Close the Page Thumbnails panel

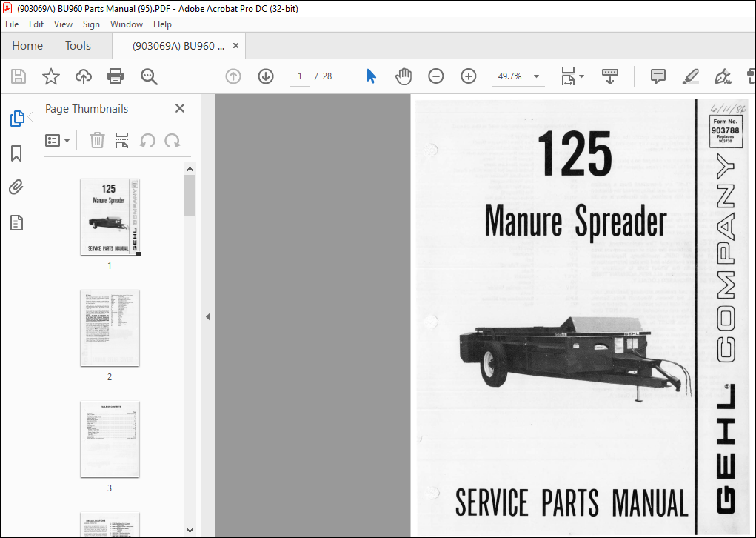pos(180,109)
